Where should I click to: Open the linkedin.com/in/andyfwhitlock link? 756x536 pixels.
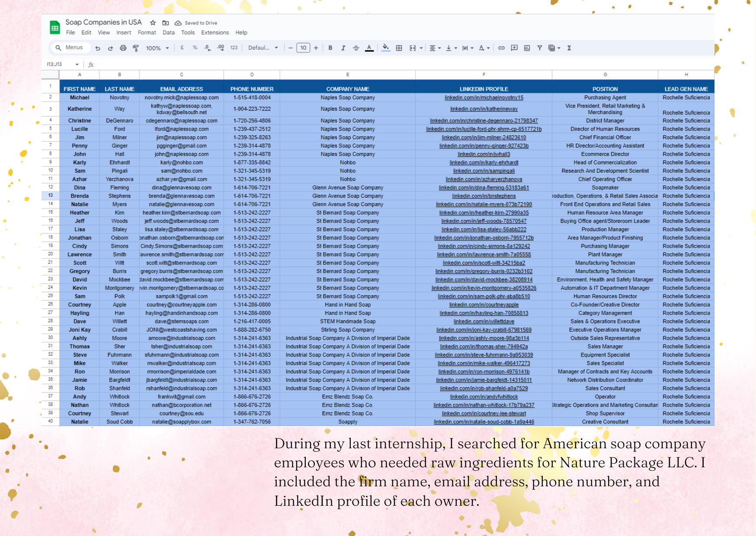[x=484, y=396]
